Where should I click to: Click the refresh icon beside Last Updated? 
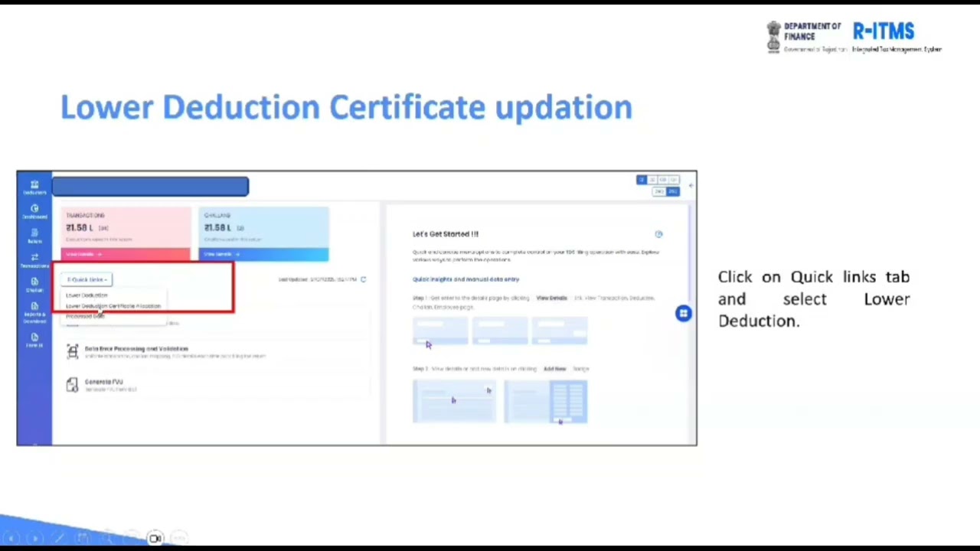pos(363,279)
